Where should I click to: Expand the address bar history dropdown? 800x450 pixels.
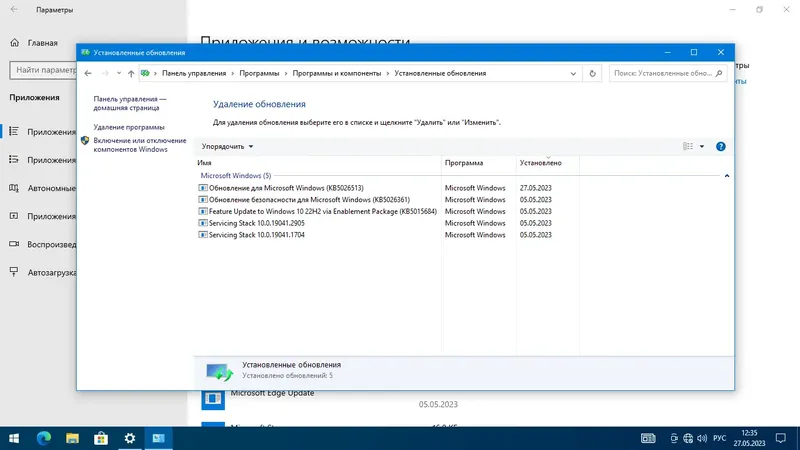[x=573, y=73]
